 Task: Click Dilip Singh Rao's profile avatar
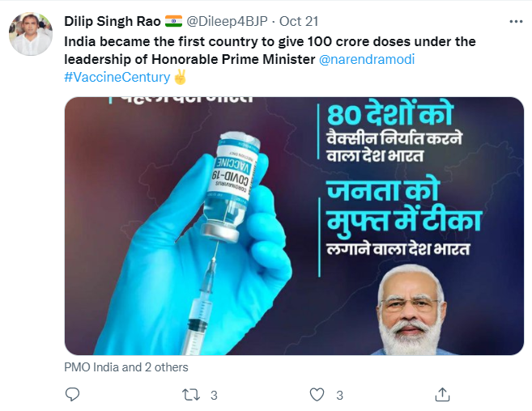click(x=31, y=34)
